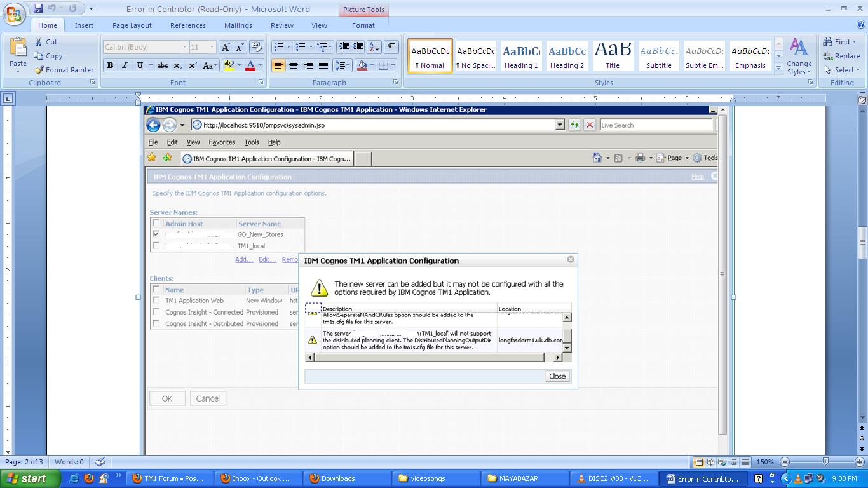Switch to Print Layout view
The height and width of the screenshot is (488, 868).
[x=698, y=462]
